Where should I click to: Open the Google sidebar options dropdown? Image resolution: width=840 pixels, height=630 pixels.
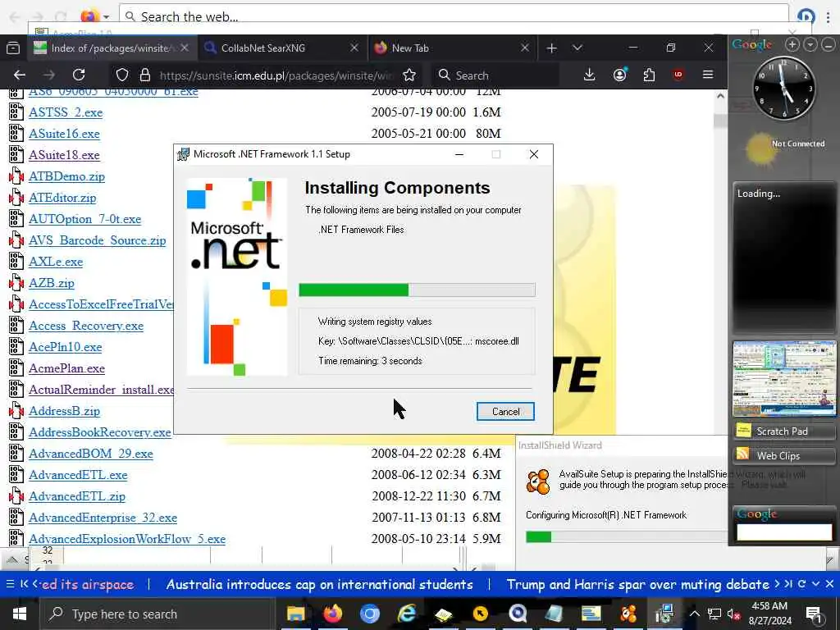click(x=810, y=45)
